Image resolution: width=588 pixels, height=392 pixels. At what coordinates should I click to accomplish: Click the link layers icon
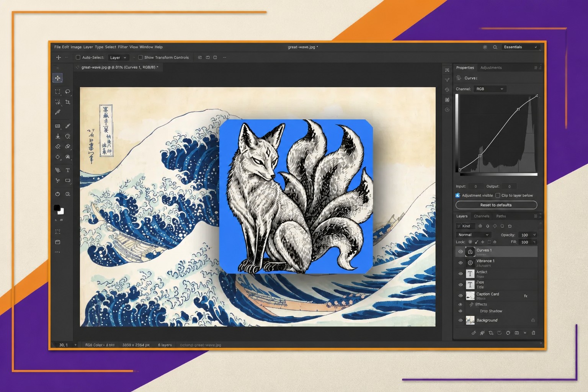474,333
